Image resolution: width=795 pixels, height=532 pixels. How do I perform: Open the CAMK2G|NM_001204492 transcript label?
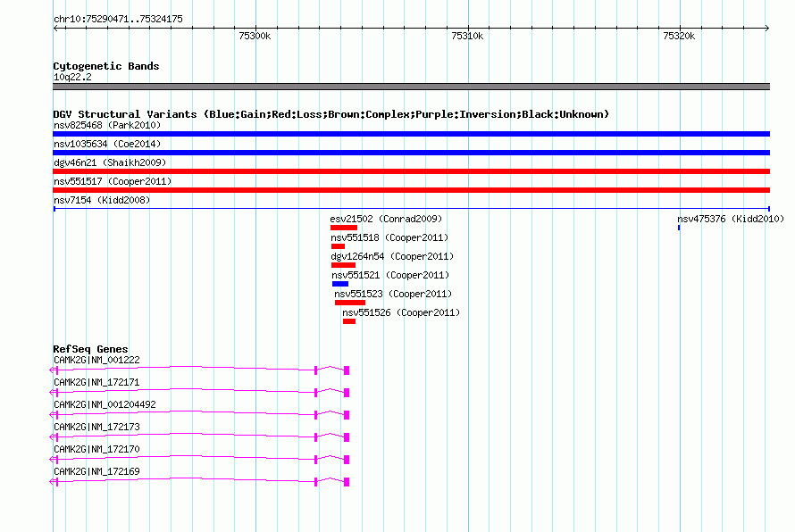pyautogui.click(x=105, y=405)
